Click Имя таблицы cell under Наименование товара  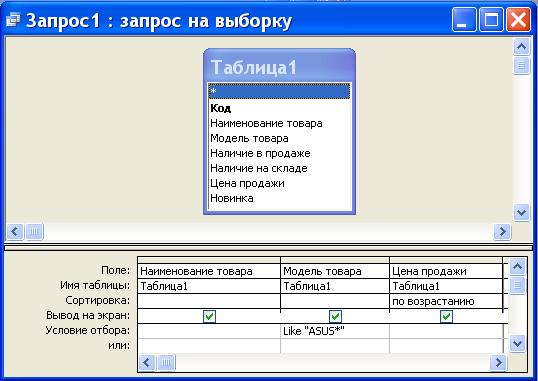(x=209, y=286)
